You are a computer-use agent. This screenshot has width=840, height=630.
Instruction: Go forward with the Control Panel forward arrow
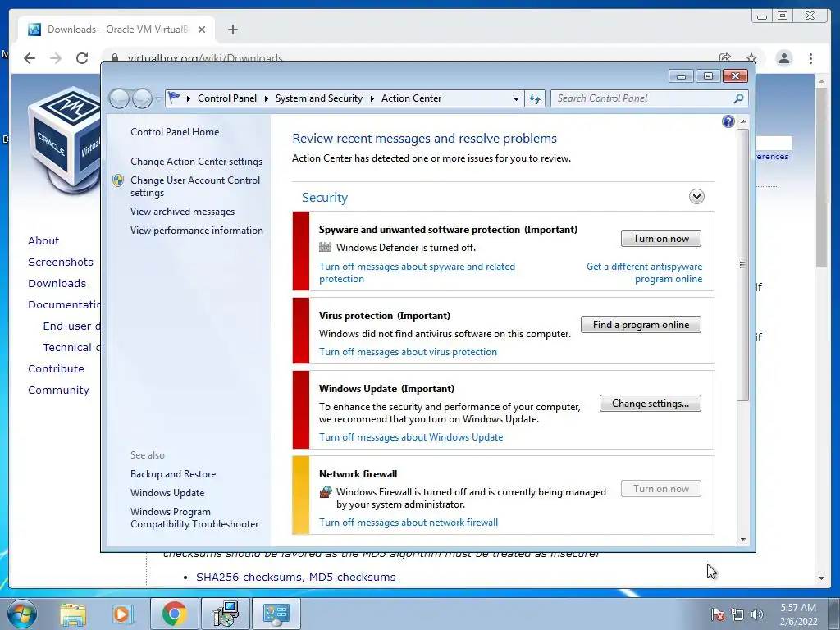coord(142,98)
